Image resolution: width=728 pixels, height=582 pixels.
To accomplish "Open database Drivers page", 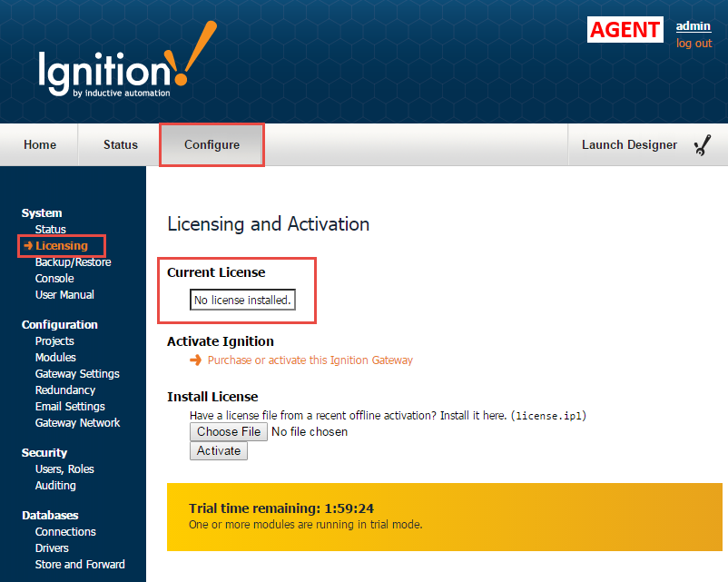I will 52,548.
